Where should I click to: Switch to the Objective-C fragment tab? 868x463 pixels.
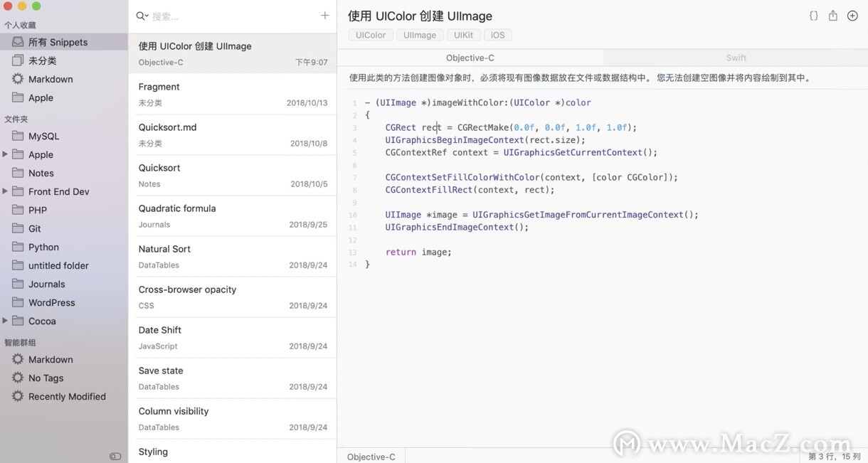coord(470,58)
